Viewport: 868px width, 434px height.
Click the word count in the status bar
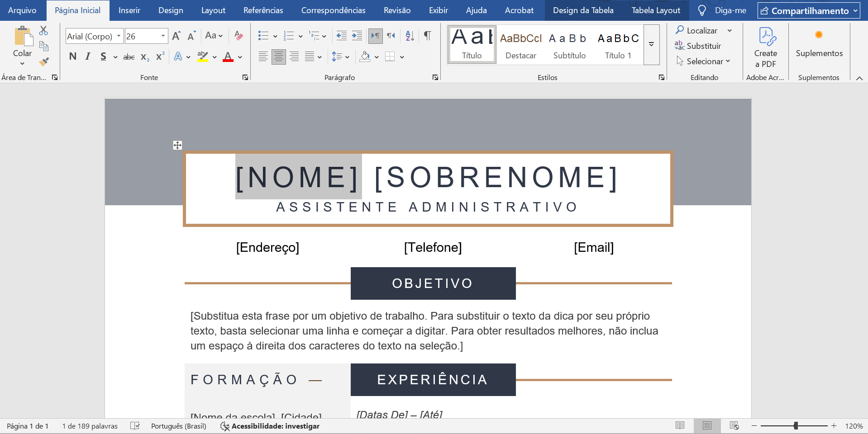(x=90, y=425)
